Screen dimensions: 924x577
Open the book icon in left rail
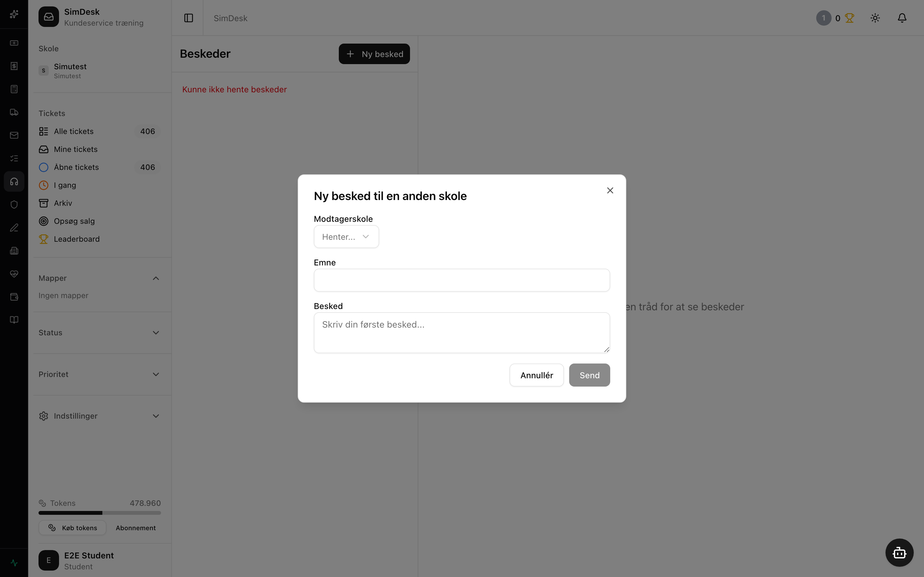coord(14,320)
